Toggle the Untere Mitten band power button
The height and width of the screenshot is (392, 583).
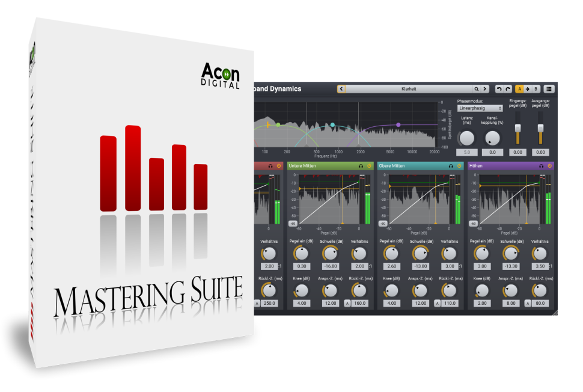[369, 166]
